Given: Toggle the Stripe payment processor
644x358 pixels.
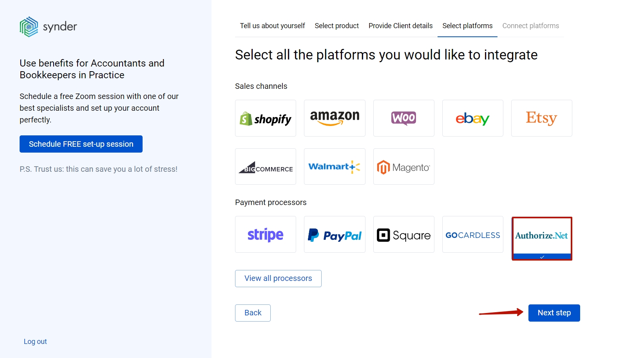Looking at the screenshot, I should [266, 234].
